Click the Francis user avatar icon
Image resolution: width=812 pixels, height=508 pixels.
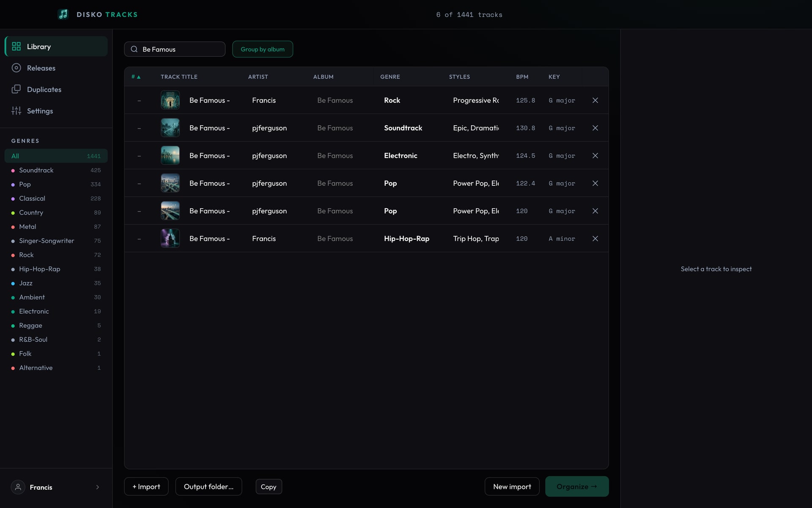pos(18,487)
